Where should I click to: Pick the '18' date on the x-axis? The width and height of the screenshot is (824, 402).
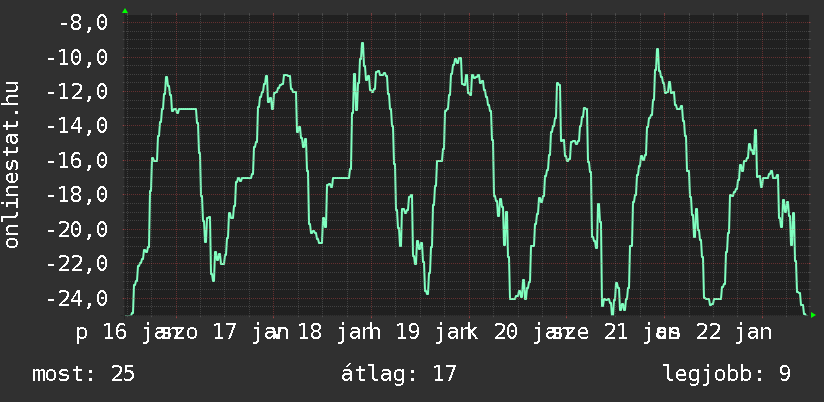click(x=310, y=332)
